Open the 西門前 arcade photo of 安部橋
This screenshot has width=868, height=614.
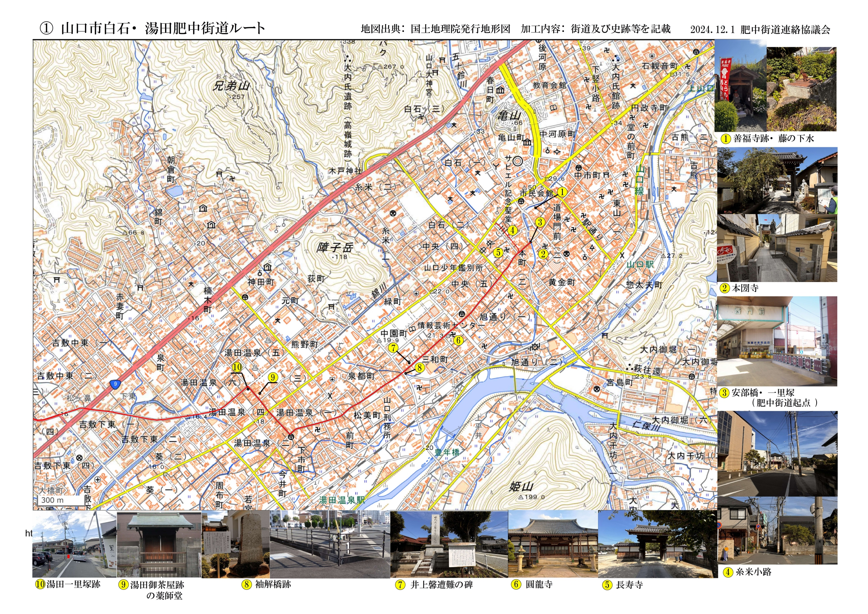(x=777, y=341)
